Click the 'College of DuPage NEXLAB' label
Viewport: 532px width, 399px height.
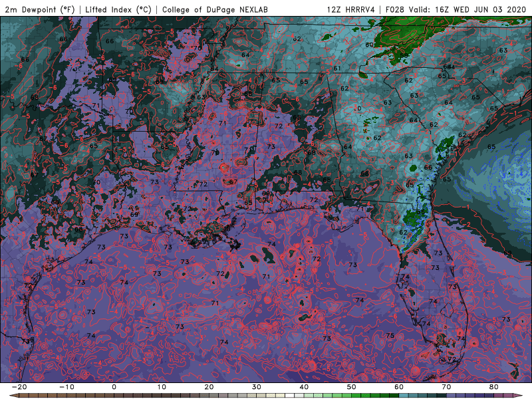(215, 9)
